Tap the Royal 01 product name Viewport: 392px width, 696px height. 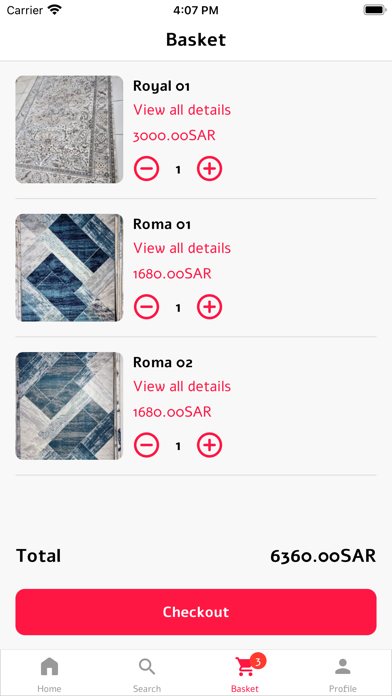162,86
